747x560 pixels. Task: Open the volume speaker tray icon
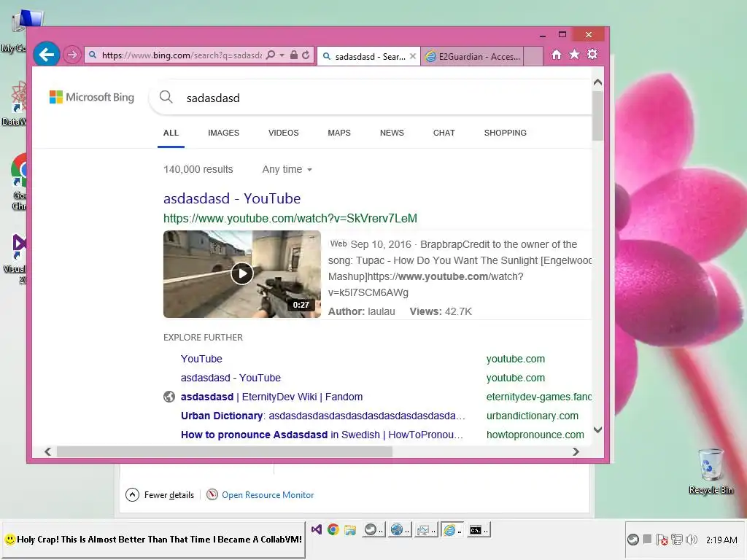(x=692, y=540)
